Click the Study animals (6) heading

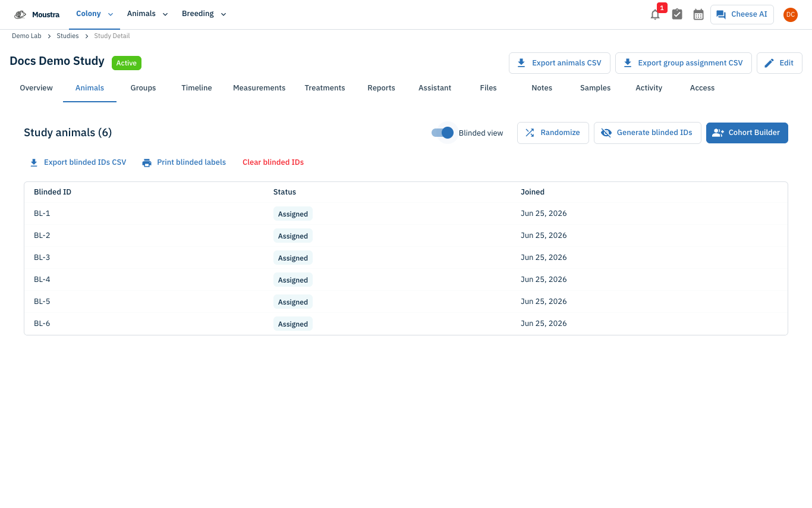pyautogui.click(x=68, y=133)
